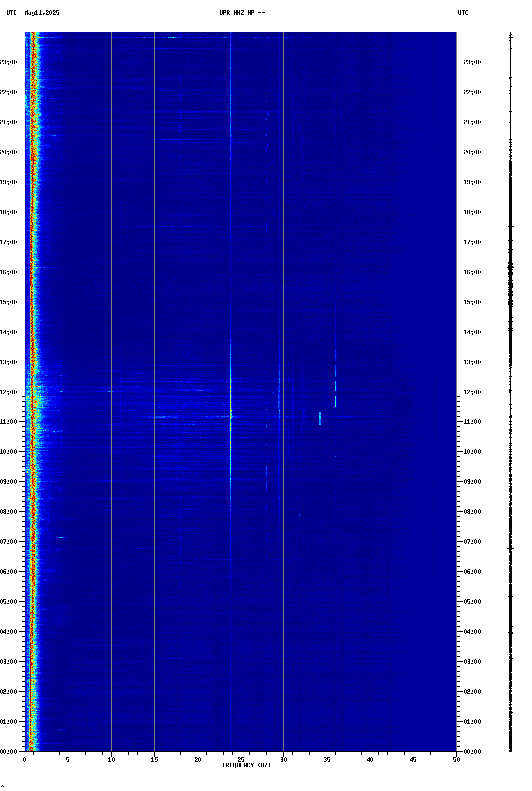Click the '45' frequency tick label
Image resolution: width=532 pixels, height=791 pixels.
click(413, 760)
